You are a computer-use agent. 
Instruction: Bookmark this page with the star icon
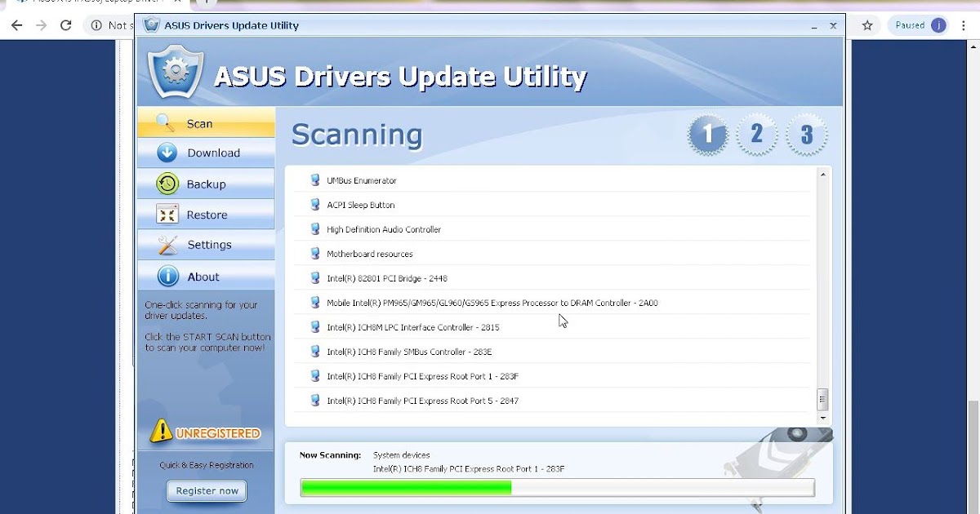[867, 25]
